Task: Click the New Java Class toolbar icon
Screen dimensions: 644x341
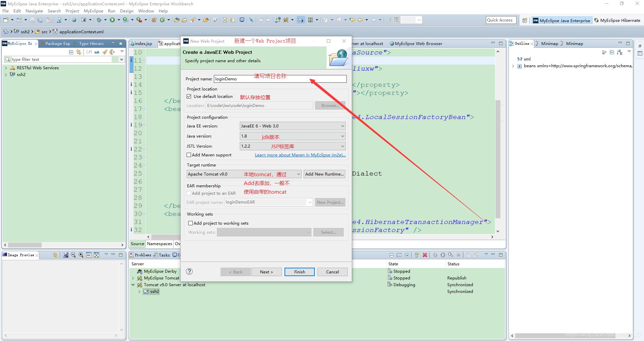Action: point(162,20)
